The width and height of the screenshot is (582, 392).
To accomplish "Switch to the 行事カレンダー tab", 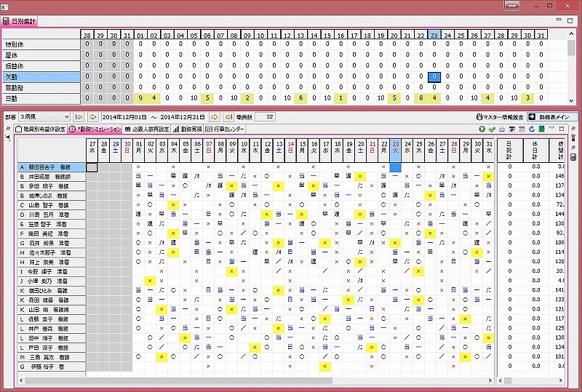I will pyautogui.click(x=225, y=129).
